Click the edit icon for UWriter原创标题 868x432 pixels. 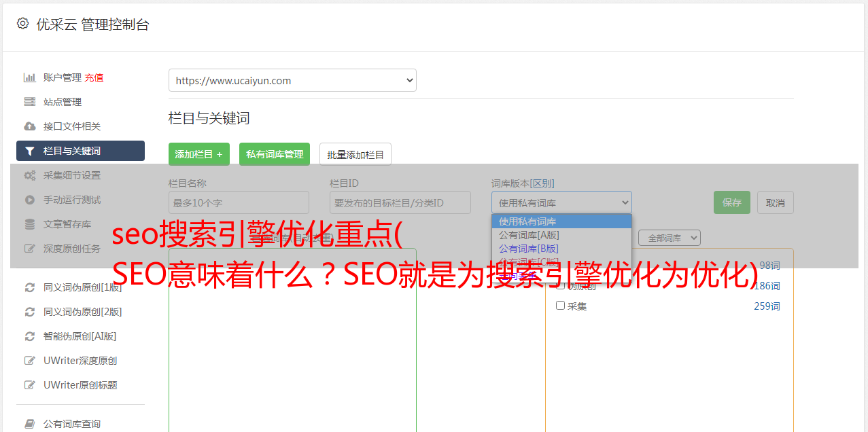pos(29,385)
